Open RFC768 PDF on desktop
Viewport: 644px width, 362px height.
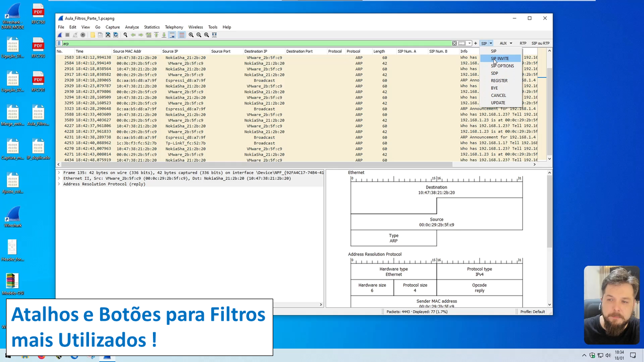pyautogui.click(x=38, y=13)
